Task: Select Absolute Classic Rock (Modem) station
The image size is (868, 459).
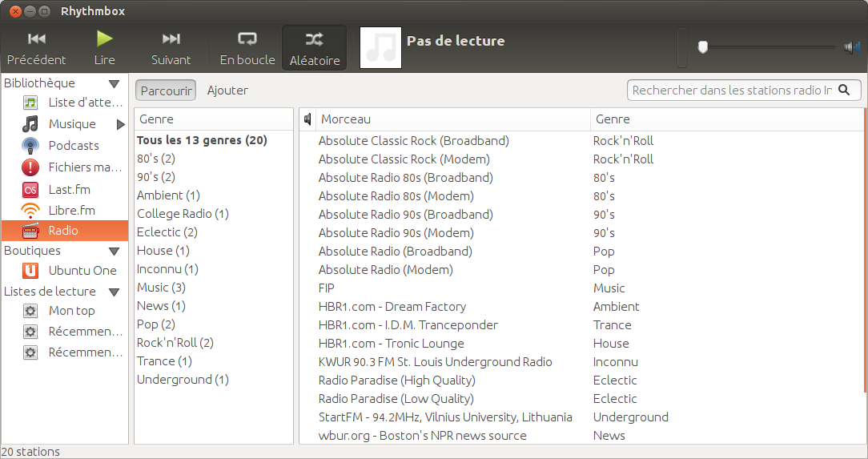Action: click(581, 159)
